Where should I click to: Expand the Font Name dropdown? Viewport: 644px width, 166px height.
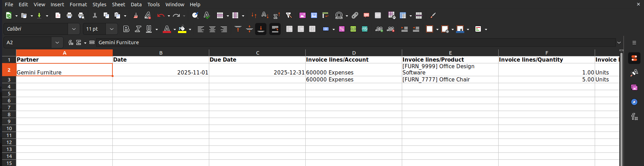[x=74, y=29]
